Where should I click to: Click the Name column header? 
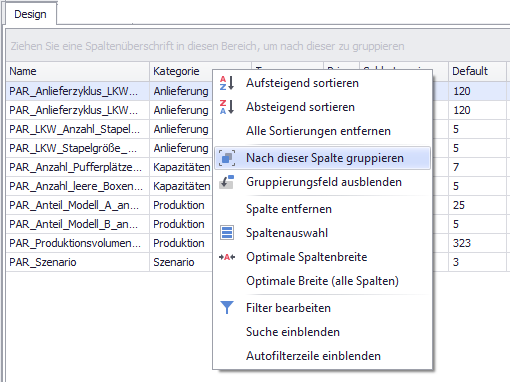coord(78,71)
